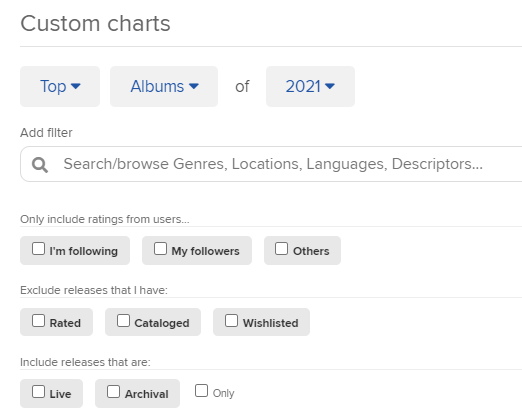Include Live releases checkbox
Image resolution: width=522 pixels, height=415 pixels.
point(38,392)
